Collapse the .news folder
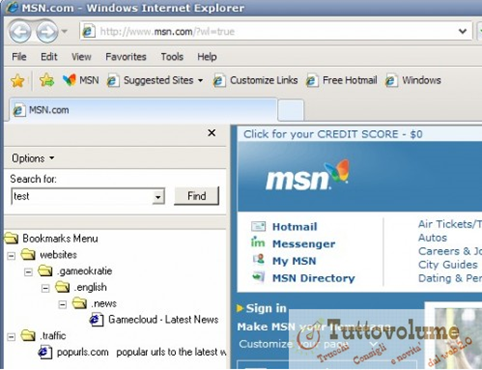The image size is (482, 370). point(62,304)
